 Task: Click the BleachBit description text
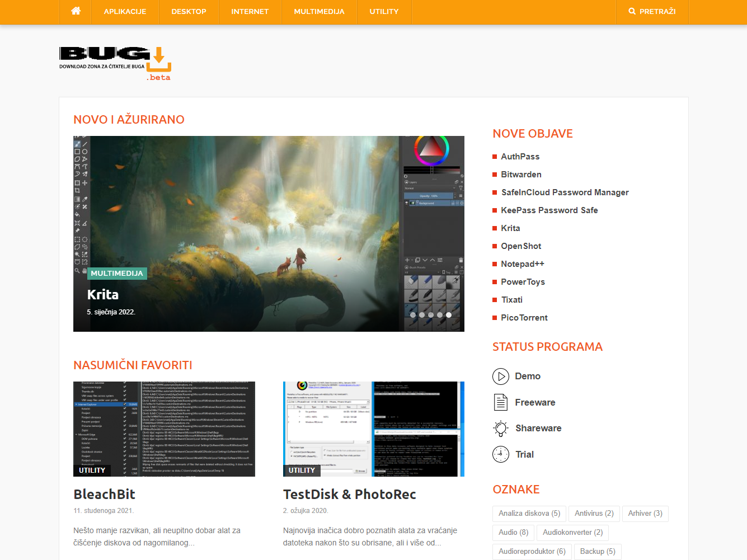[x=157, y=537]
